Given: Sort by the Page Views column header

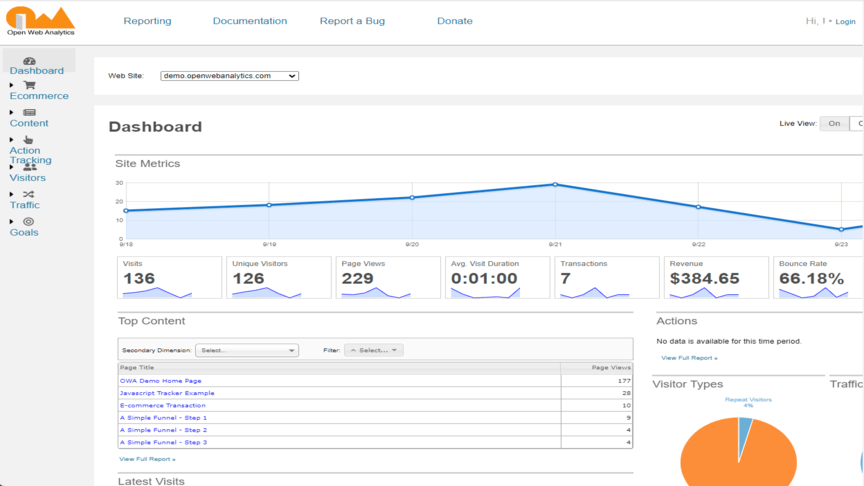Looking at the screenshot, I should click(597, 368).
